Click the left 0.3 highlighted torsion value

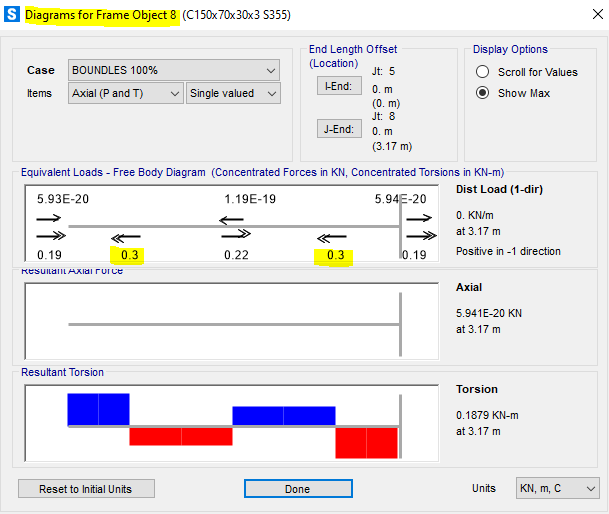click(129, 255)
